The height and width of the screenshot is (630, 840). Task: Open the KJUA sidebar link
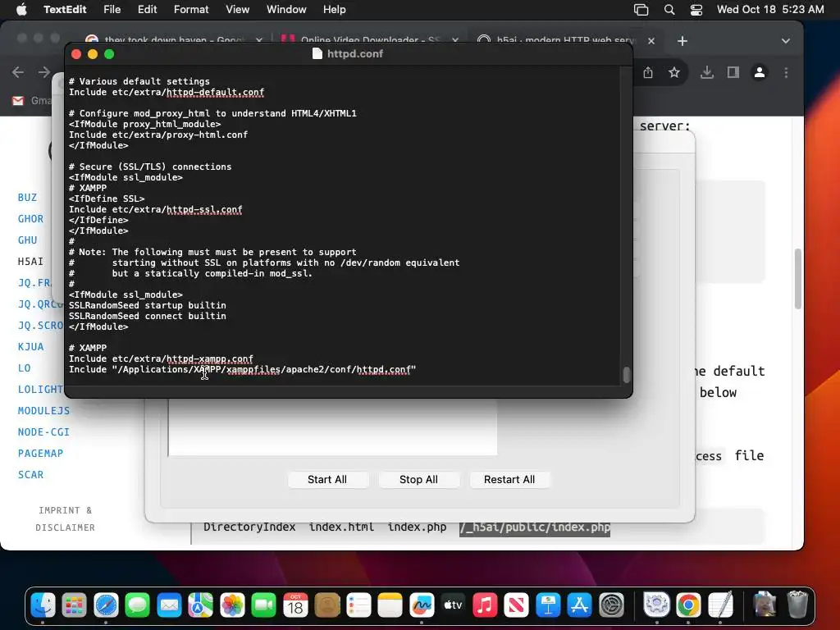[30, 347]
